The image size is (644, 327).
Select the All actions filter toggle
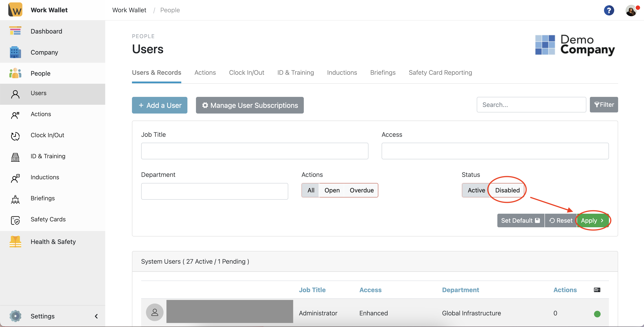[311, 190]
